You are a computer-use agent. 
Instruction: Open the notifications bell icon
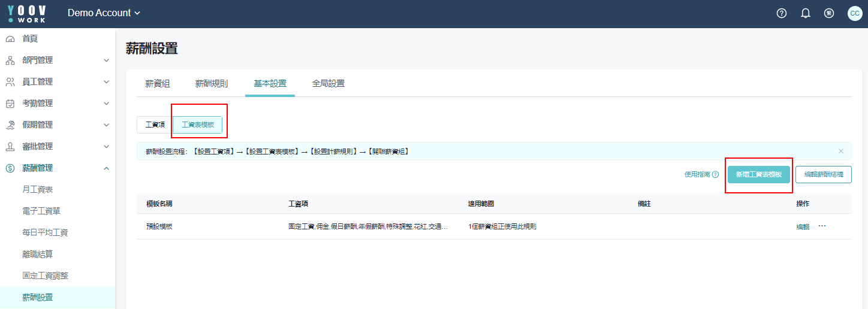[x=806, y=13]
